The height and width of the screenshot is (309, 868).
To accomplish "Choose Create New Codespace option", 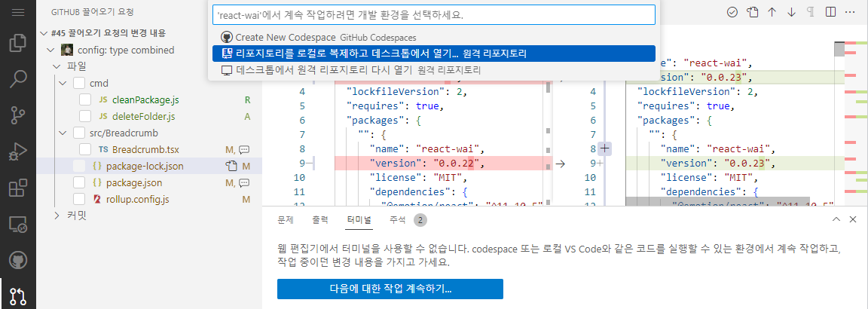I will 433,37.
